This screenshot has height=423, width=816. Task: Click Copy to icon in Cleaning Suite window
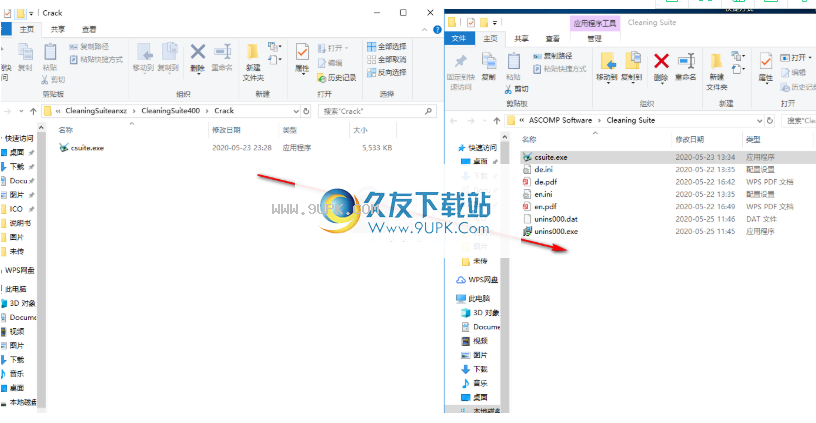click(633, 67)
